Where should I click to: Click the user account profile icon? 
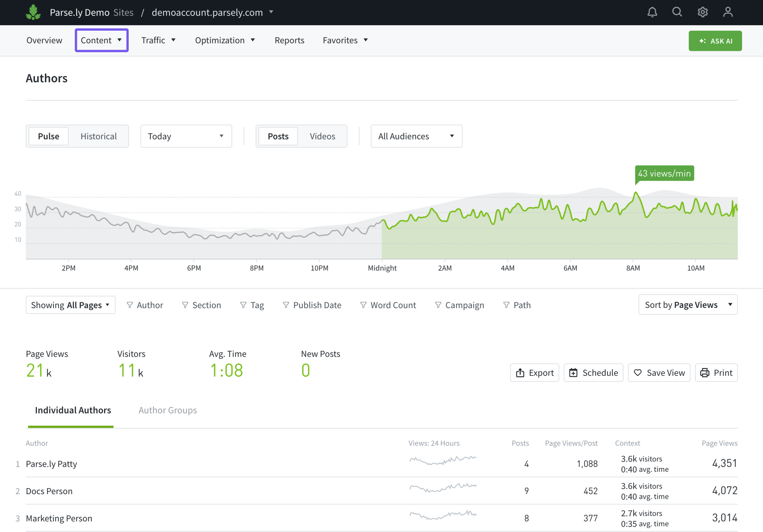[x=728, y=12]
